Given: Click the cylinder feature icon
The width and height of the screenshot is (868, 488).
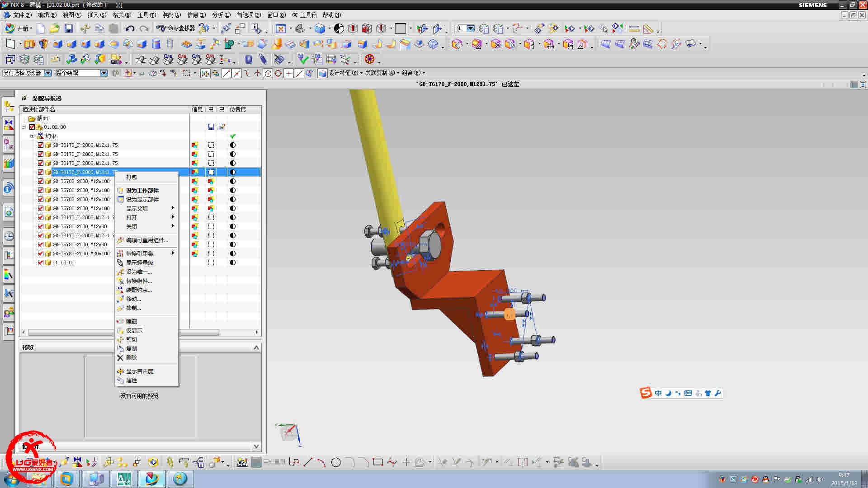Looking at the screenshot, I should [156, 44].
